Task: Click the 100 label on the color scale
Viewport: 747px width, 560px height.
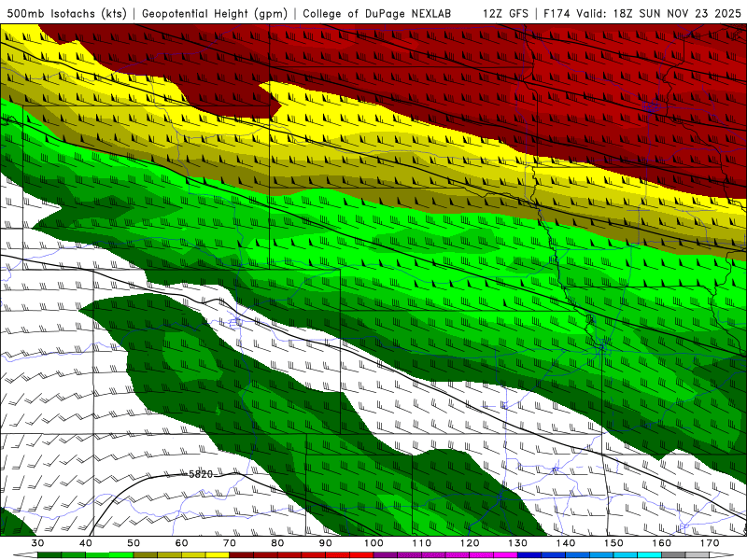Action: (373, 543)
